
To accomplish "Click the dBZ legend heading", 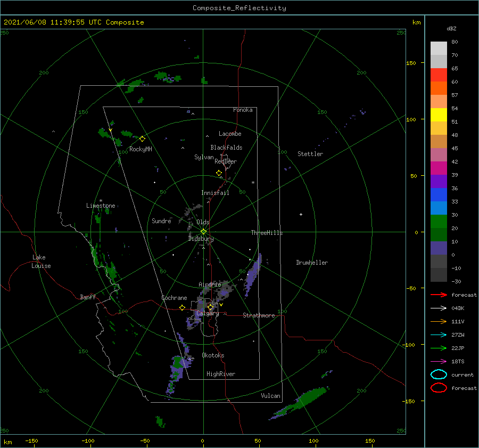I will pos(451,28).
